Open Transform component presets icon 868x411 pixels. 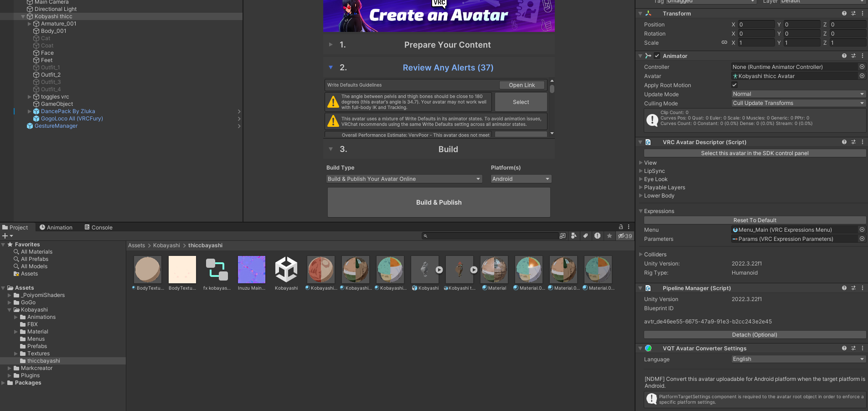(853, 14)
